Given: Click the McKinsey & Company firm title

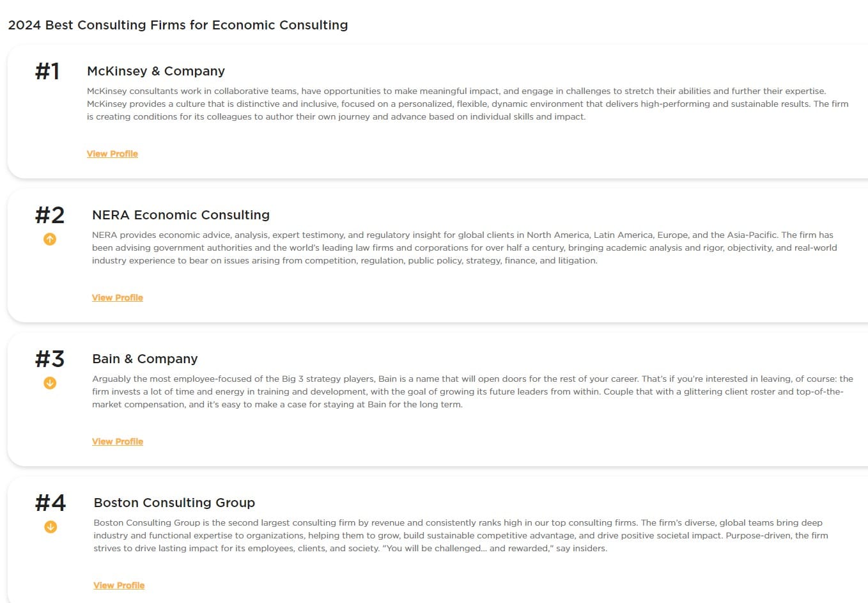Looking at the screenshot, I should click(x=156, y=71).
